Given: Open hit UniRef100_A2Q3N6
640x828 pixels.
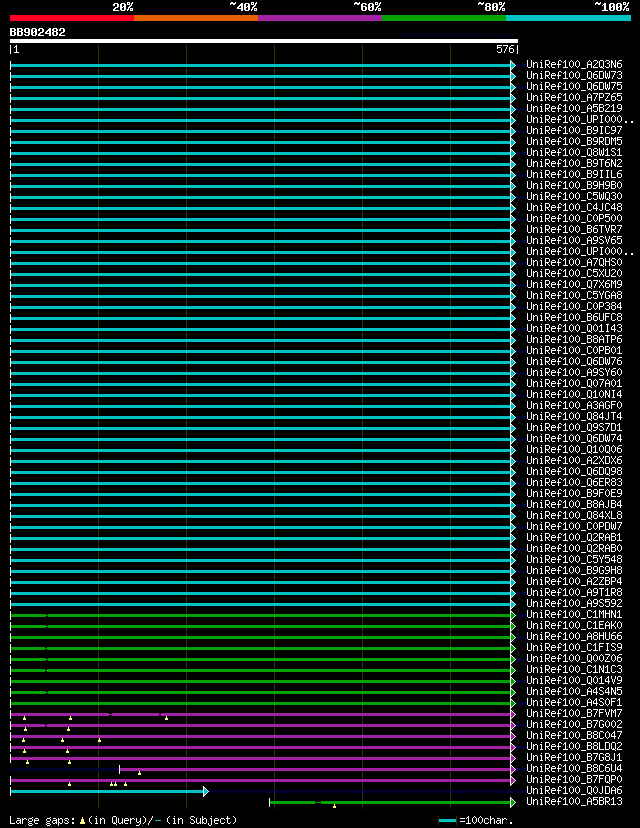Looking at the screenshot, I should coord(574,64).
